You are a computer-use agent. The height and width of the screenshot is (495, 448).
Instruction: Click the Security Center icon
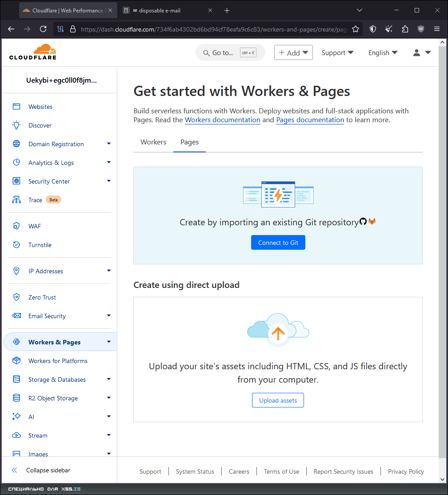tap(16, 181)
